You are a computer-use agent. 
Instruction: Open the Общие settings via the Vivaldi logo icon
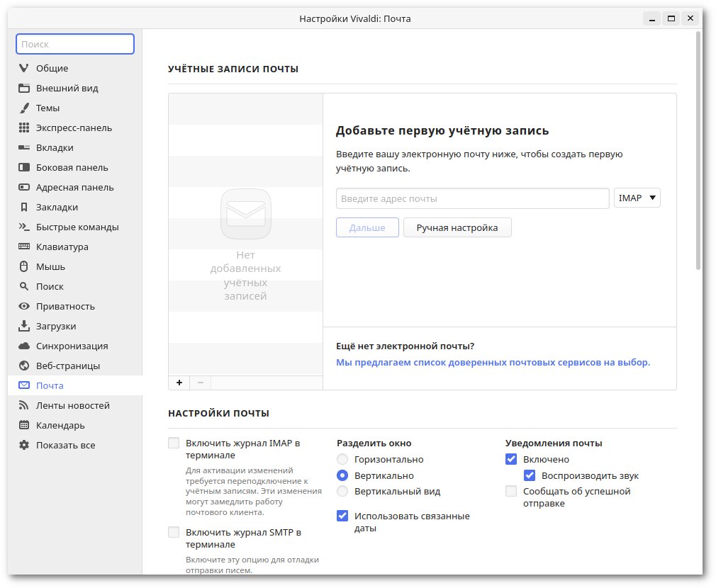tap(23, 68)
